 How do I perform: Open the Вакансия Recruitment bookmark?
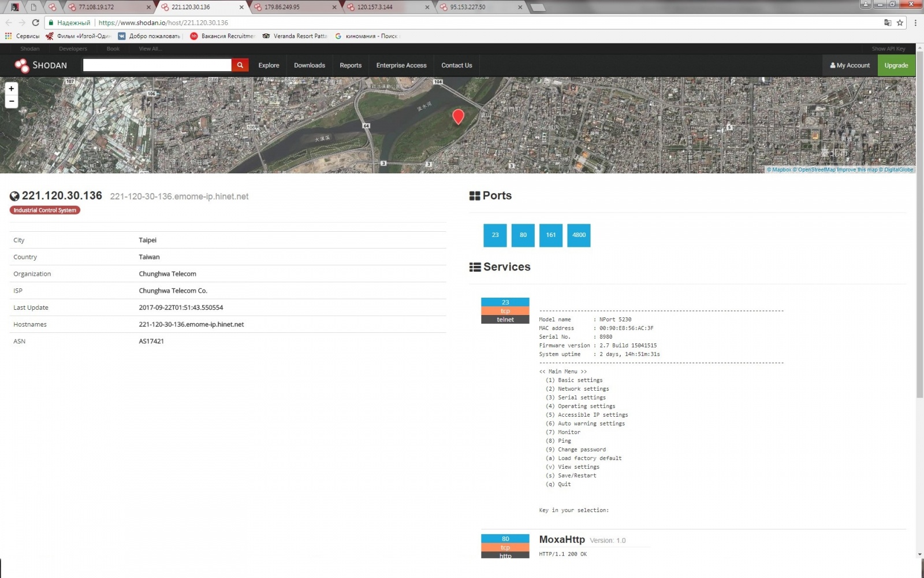pyautogui.click(x=222, y=36)
